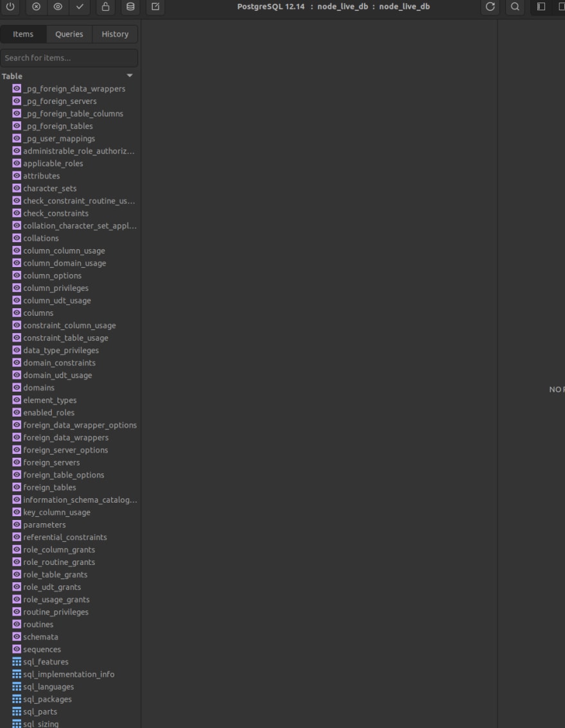Click the eye icon beside role_udt_grants
The width and height of the screenshot is (565, 728).
coord(17,587)
